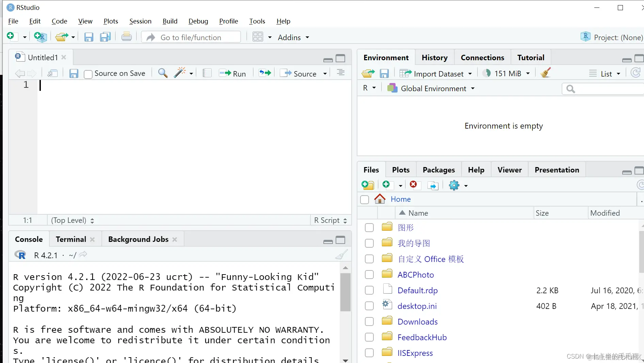
Task: Clear the console with broom icon
Action: click(341, 254)
